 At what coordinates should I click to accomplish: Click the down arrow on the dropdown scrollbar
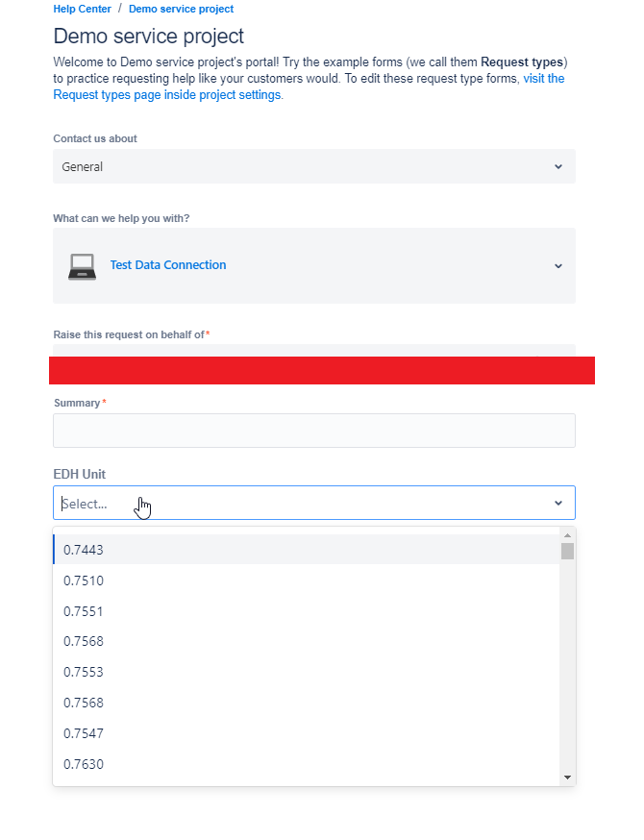(x=567, y=777)
